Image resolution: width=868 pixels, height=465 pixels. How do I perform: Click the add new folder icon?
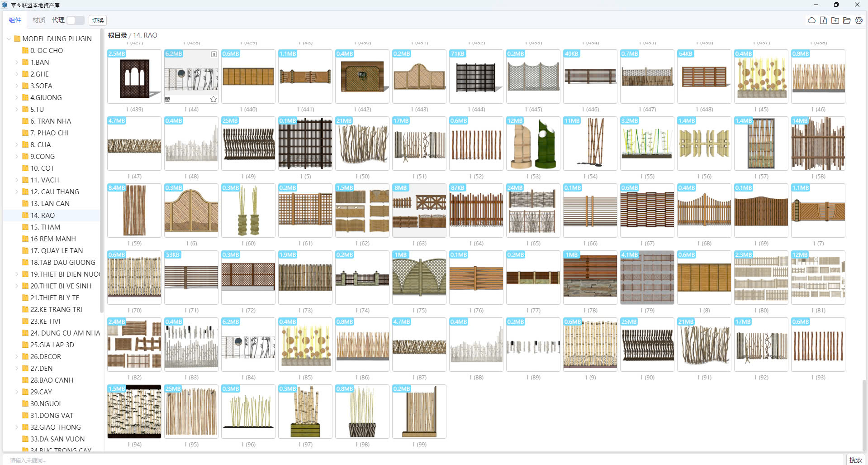point(835,20)
